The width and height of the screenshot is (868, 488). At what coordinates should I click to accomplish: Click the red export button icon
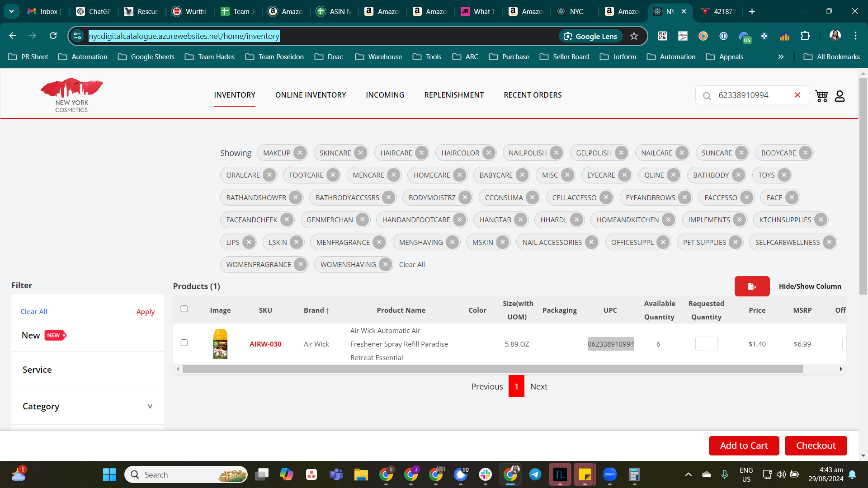(752, 286)
